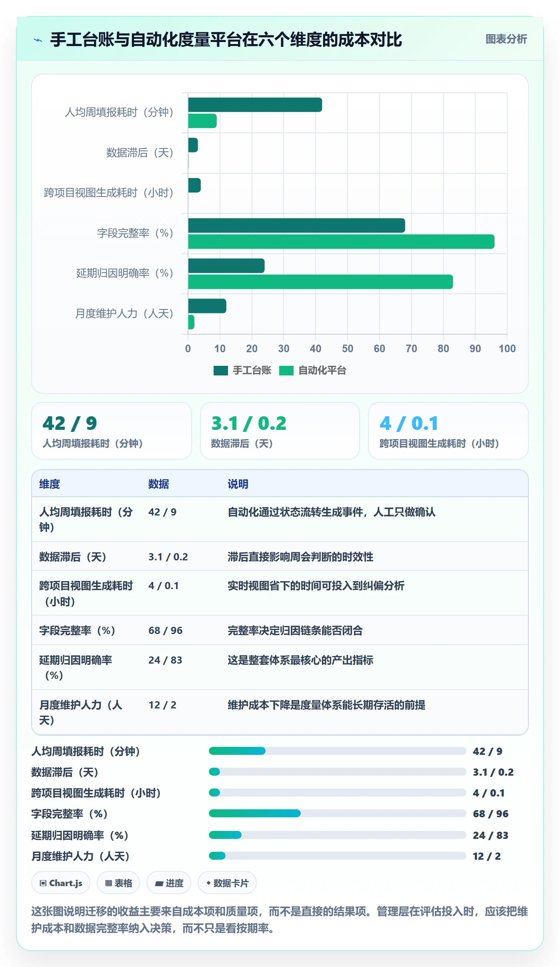Click the 数据卡片 tag diamond icon
Viewport: 560px width, 967px height.
click(x=208, y=883)
